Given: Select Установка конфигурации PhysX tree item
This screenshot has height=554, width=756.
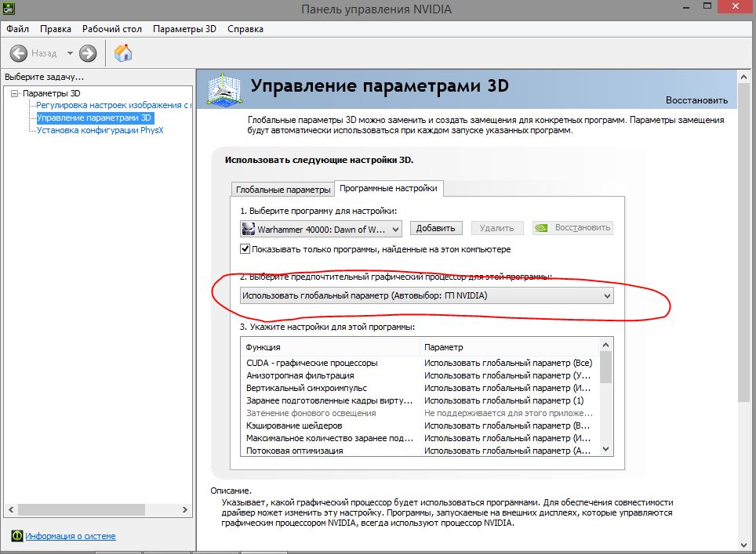Looking at the screenshot, I should click(100, 130).
